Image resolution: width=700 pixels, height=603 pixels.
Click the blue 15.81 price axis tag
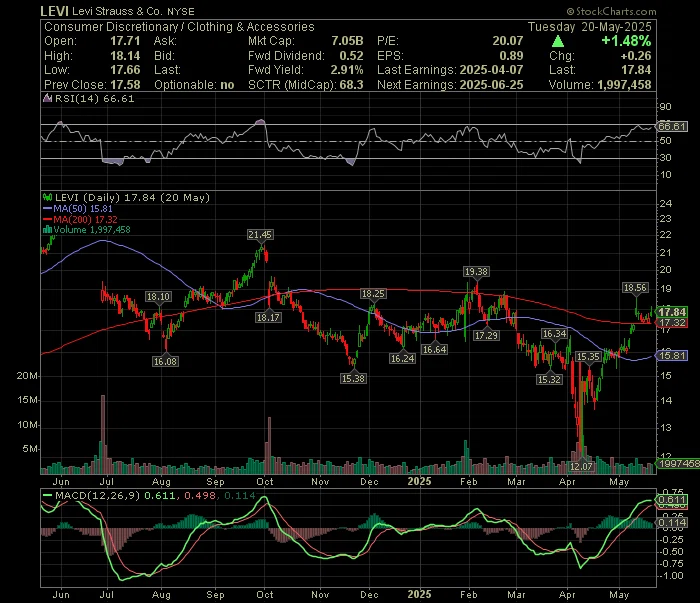pos(672,356)
